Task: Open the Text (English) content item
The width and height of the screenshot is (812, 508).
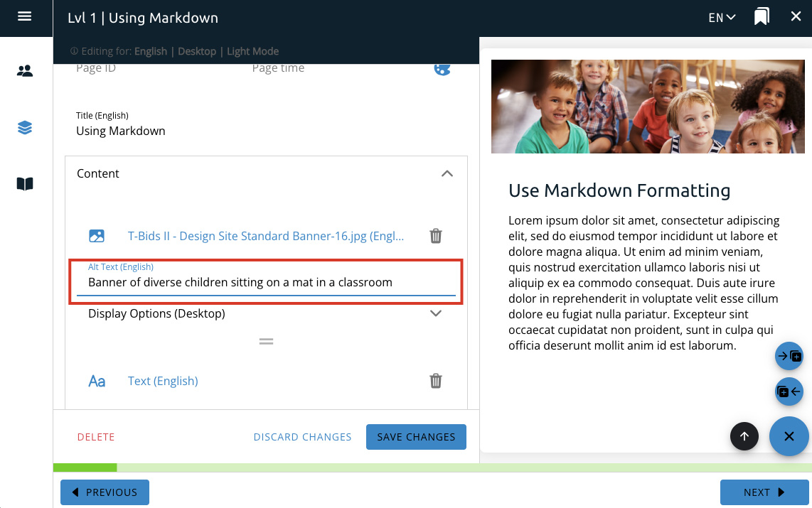Action: click(x=163, y=381)
